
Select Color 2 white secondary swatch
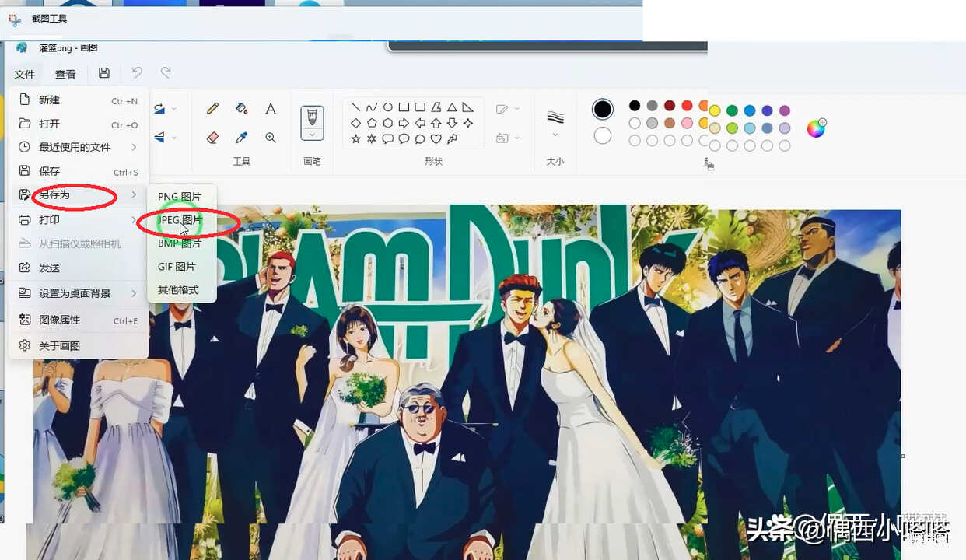603,135
